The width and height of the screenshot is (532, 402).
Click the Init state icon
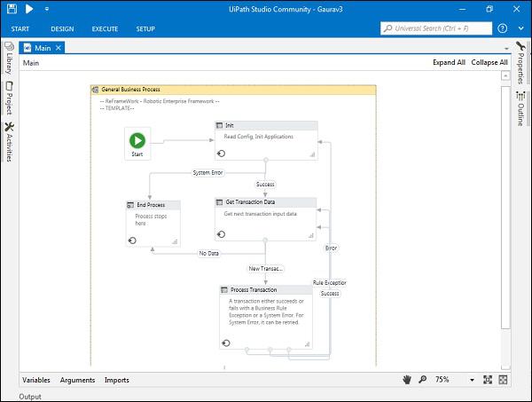click(x=220, y=125)
